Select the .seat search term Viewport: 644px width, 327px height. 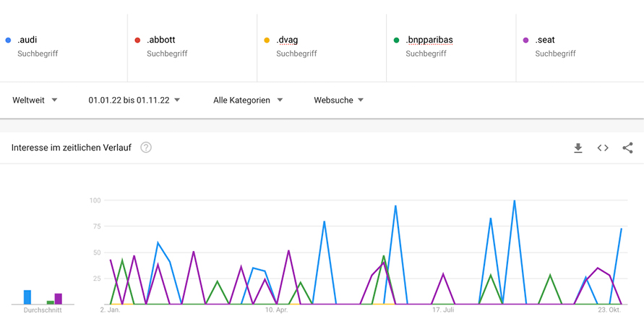coord(545,40)
